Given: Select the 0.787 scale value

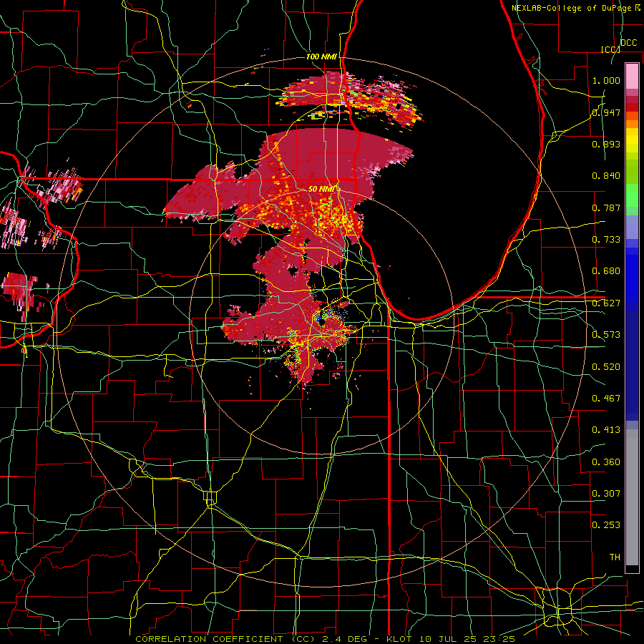Looking at the screenshot, I should (x=606, y=208).
